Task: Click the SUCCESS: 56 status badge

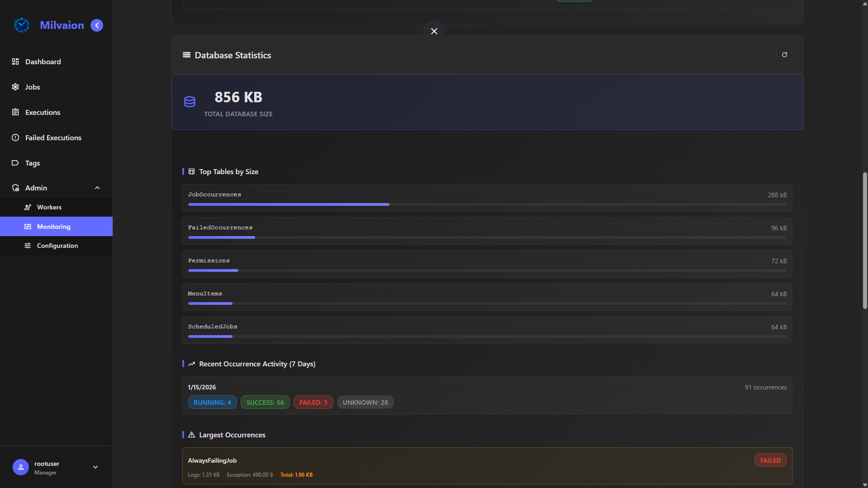Action: [x=265, y=402]
